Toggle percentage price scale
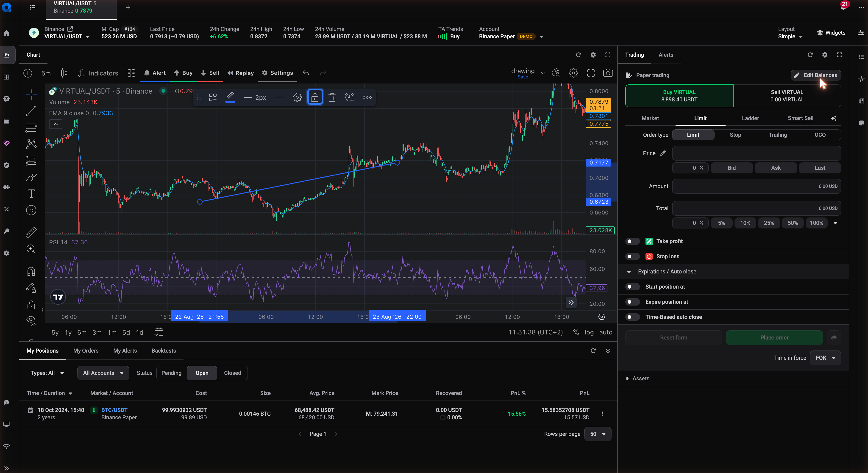868x473 pixels. [x=576, y=332]
